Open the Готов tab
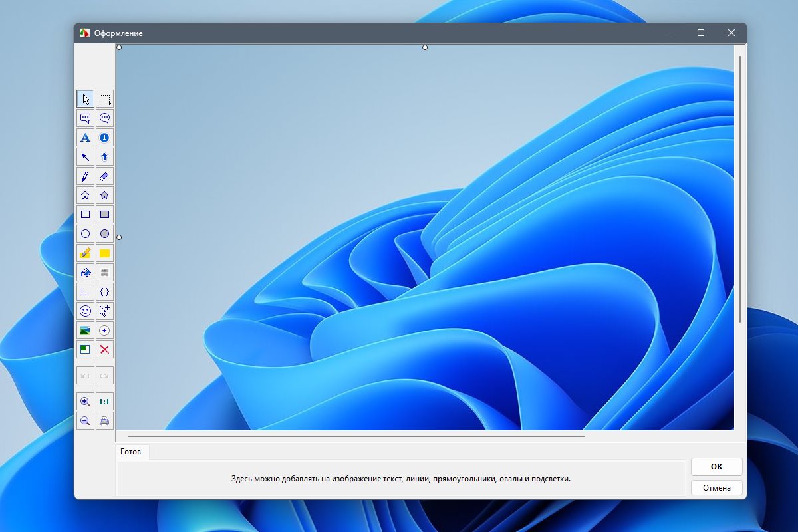Screen dimensions: 798x532 [x=131, y=451]
